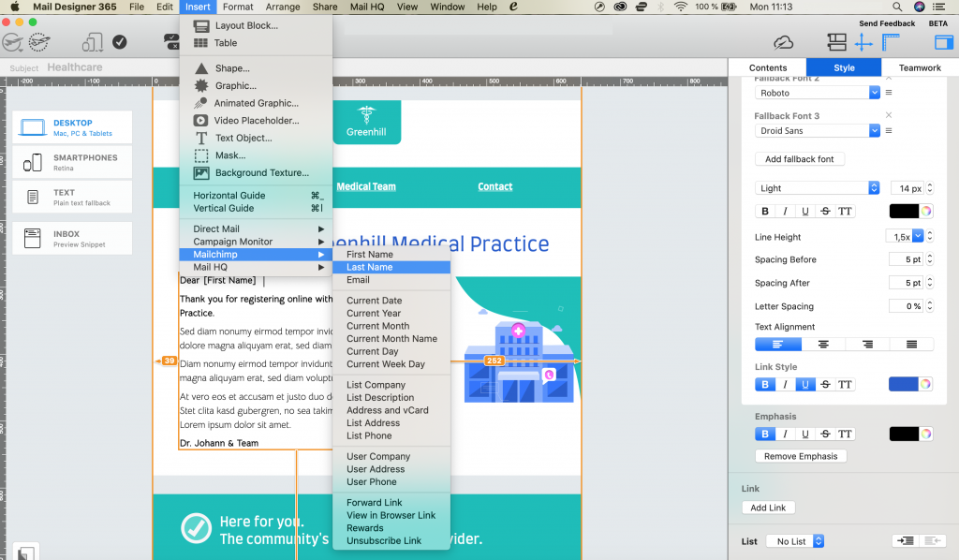This screenshot has height=560, width=959.
Task: Toggle Bold in Link Style row
Action: [x=764, y=385]
